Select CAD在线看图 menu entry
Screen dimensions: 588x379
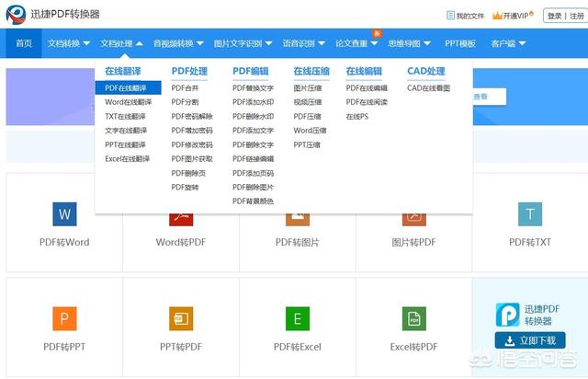[x=428, y=88]
